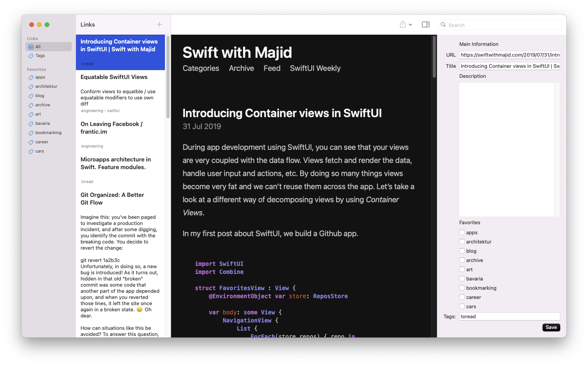Click Introducing Container views article heading
This screenshot has height=366, width=588.
coord(282,113)
